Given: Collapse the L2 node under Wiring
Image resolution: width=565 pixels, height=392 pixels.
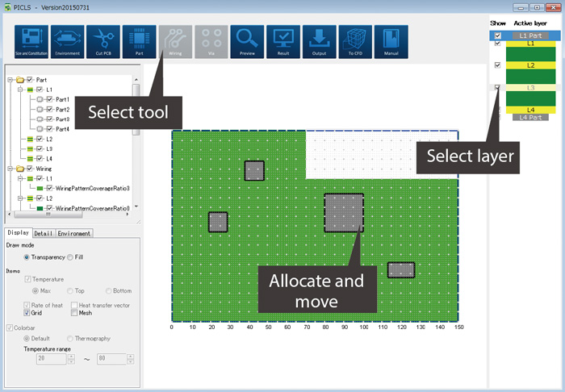Looking at the screenshot, I should point(20,198).
